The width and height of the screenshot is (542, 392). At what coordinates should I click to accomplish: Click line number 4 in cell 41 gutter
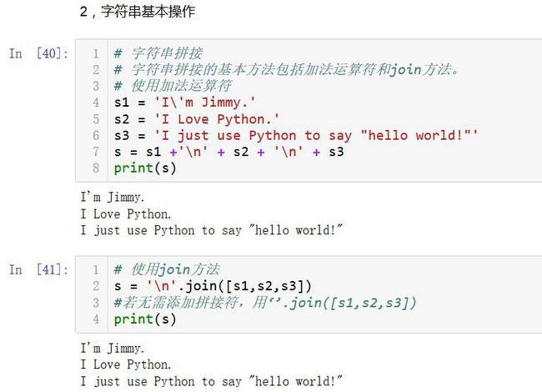(x=96, y=319)
